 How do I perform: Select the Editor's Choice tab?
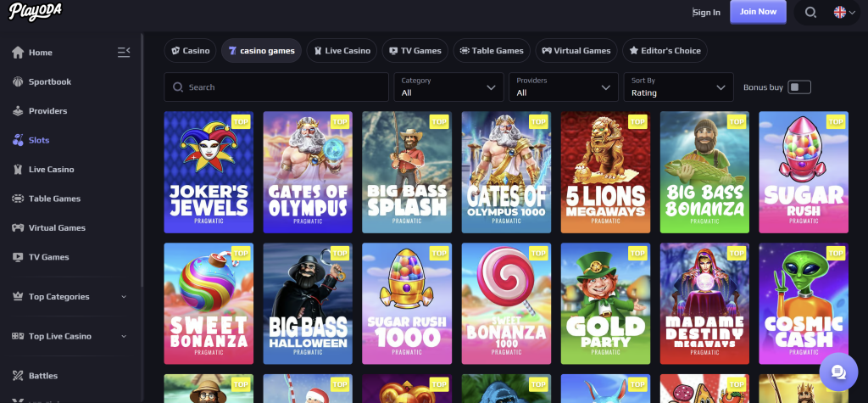(x=665, y=51)
